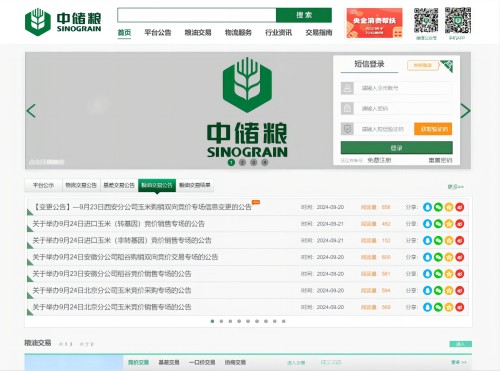Click the search text box in header
Image resolution: width=500 pixels, height=371 pixels.
[197, 15]
